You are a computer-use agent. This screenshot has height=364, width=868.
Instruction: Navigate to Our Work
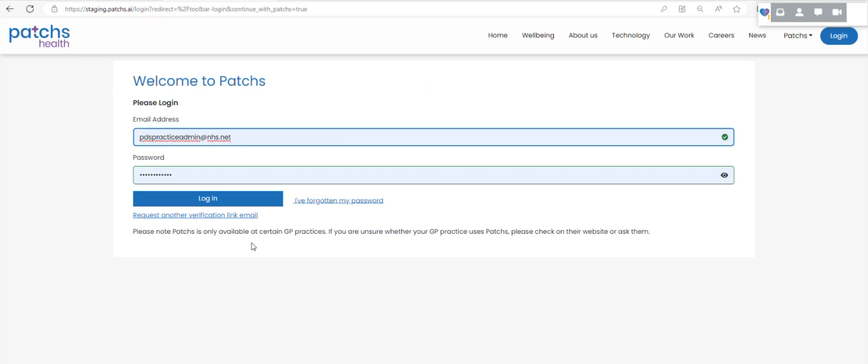point(679,35)
